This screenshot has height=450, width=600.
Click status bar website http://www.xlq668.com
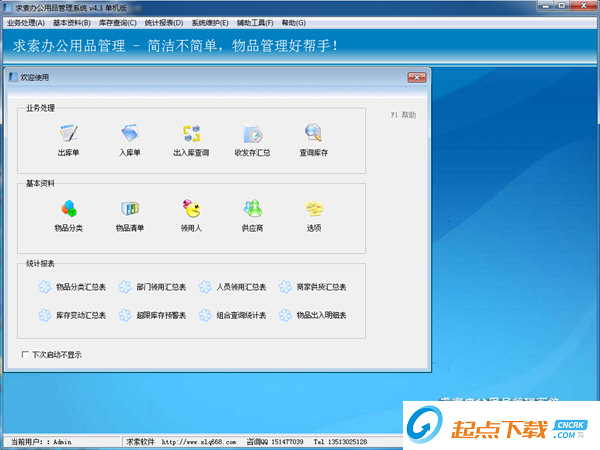[199, 442]
